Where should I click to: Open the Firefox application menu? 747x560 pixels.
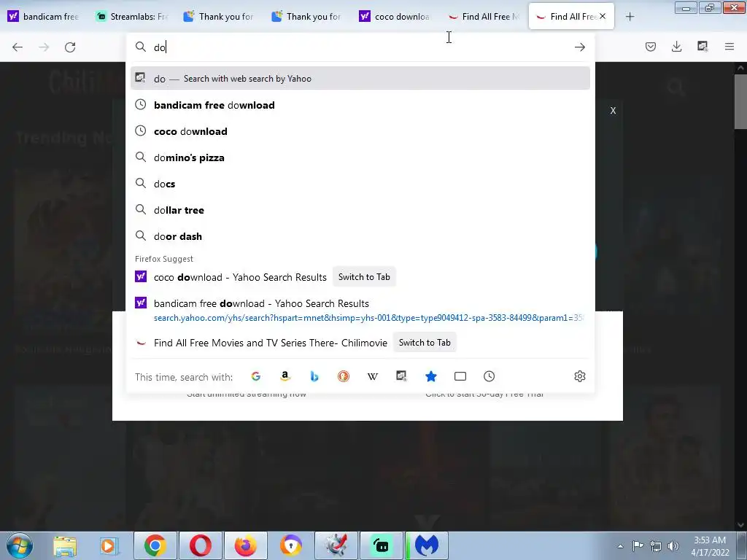[729, 47]
